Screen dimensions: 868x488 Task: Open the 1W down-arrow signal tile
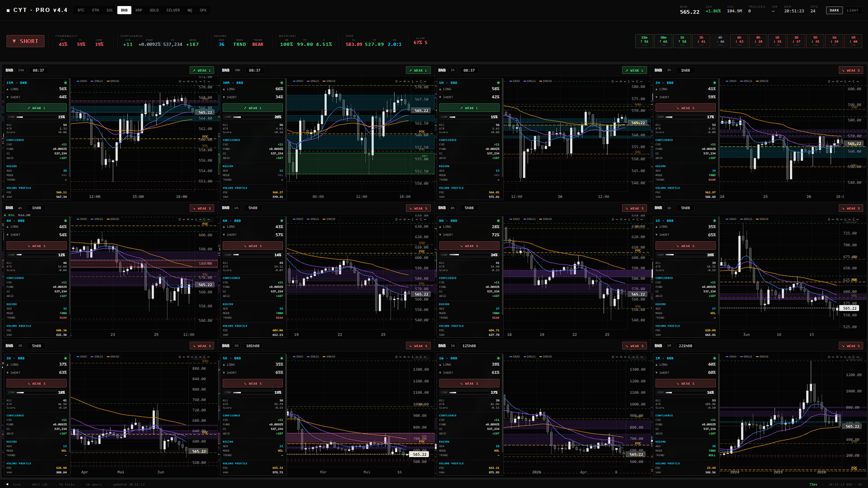coord(834,41)
